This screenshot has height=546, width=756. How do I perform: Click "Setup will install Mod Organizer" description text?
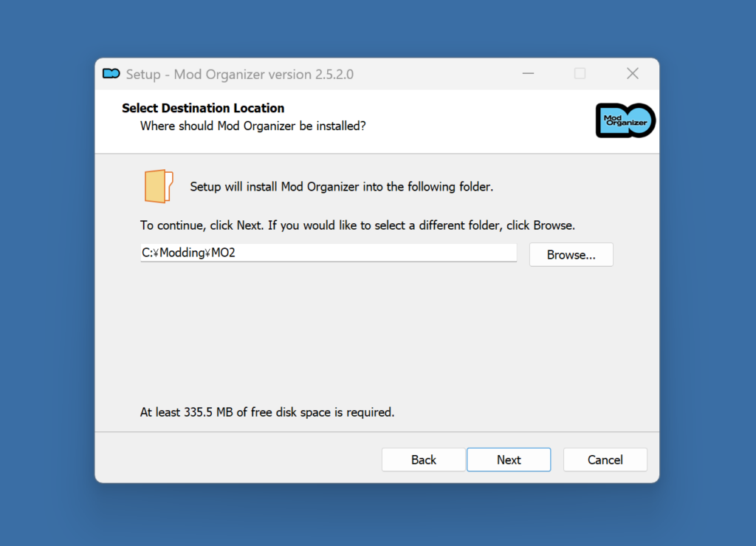point(341,187)
